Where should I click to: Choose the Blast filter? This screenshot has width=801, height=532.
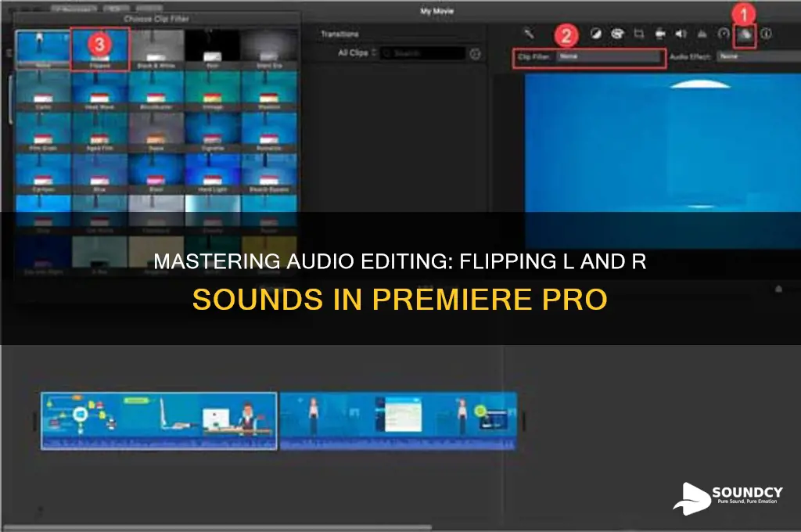pyautogui.click(x=156, y=173)
